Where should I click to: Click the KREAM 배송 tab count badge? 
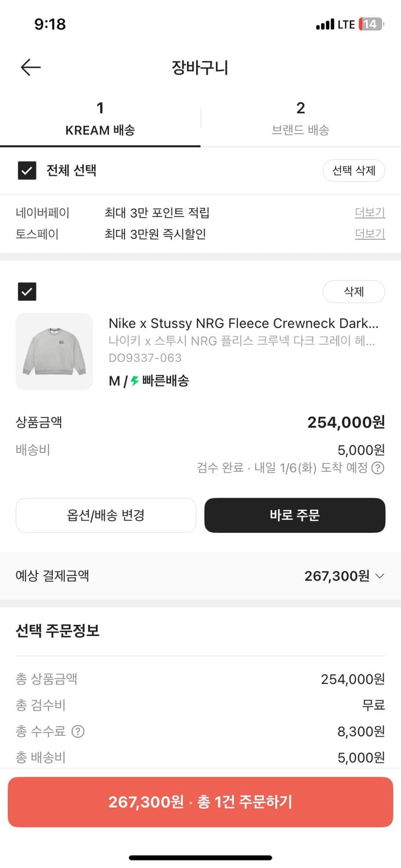point(100,108)
